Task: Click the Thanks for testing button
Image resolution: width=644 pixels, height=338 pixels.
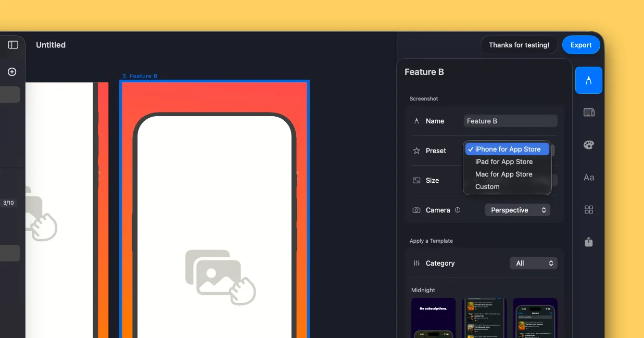Action: tap(519, 45)
